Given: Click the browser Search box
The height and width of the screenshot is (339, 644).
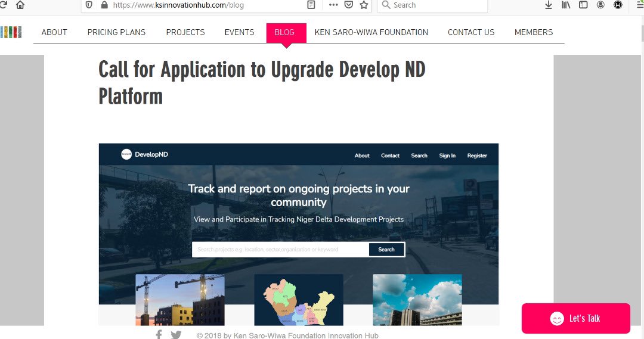Looking at the screenshot, I should (432, 5).
